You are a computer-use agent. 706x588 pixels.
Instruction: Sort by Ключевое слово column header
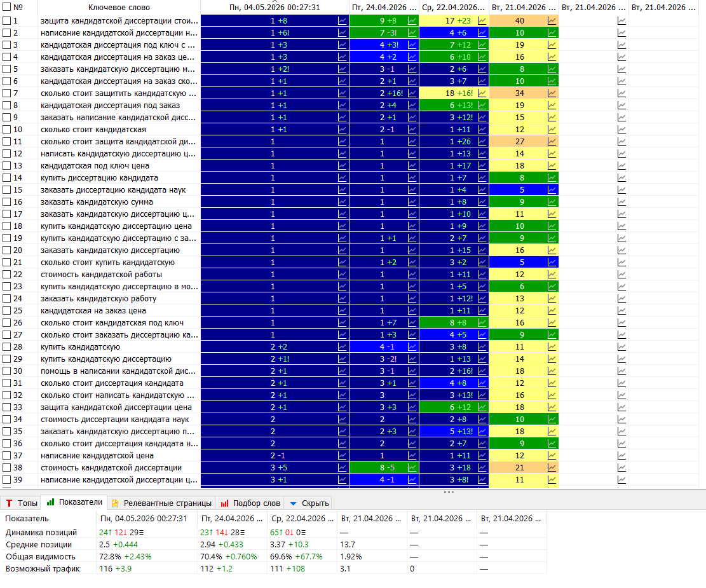pos(119,7)
